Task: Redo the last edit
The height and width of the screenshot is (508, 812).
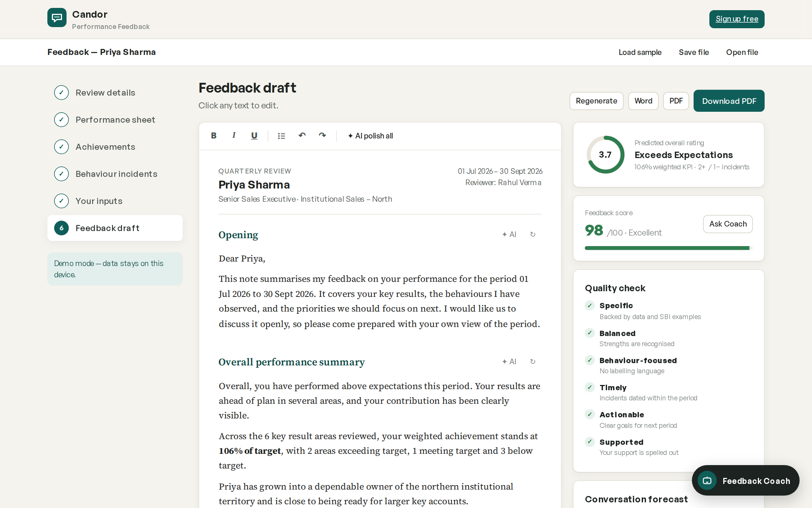Action: tap(322, 135)
